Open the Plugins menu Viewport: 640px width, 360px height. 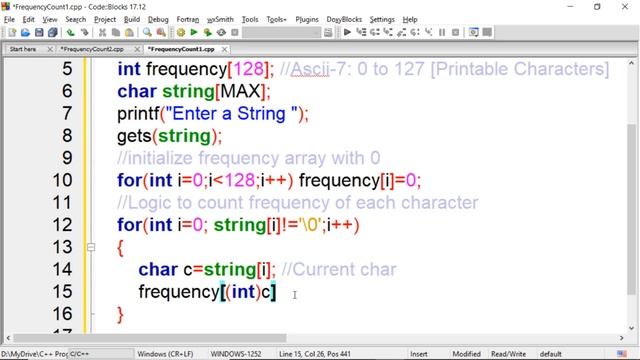[x=307, y=19]
